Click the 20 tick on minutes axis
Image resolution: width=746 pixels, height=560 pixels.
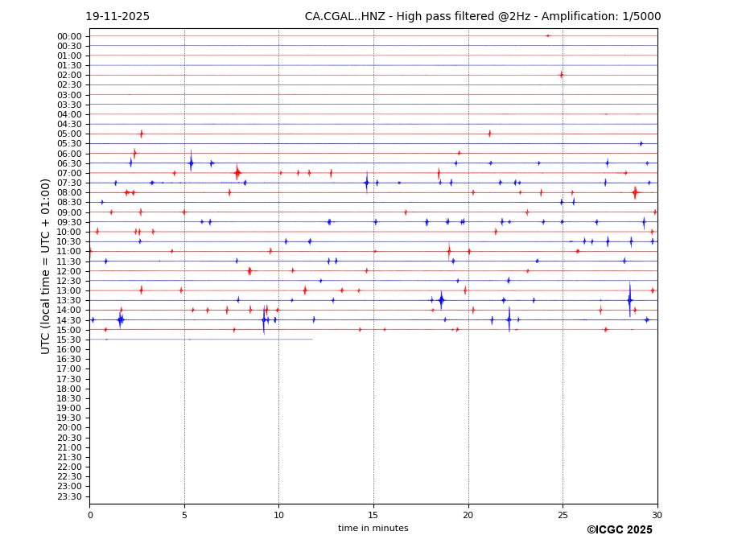468,515
